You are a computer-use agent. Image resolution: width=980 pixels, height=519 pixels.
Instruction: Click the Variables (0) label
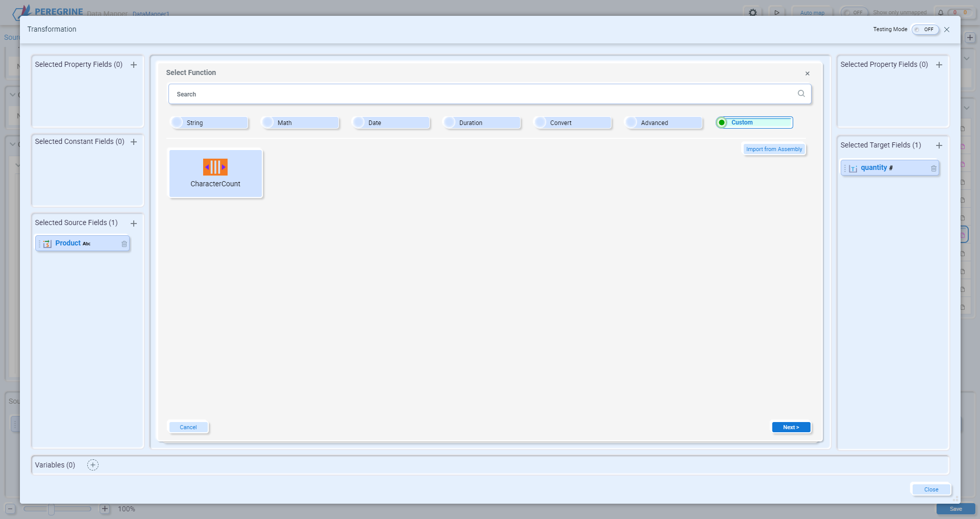click(x=55, y=465)
